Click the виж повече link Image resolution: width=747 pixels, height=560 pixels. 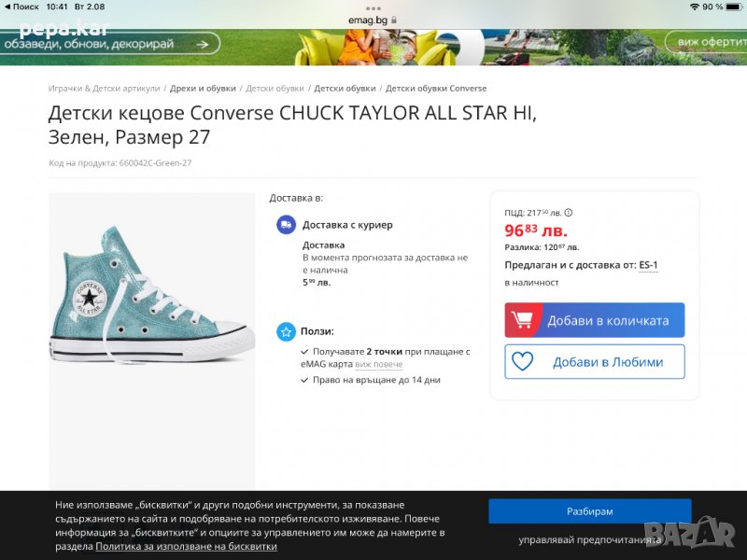pyautogui.click(x=379, y=365)
